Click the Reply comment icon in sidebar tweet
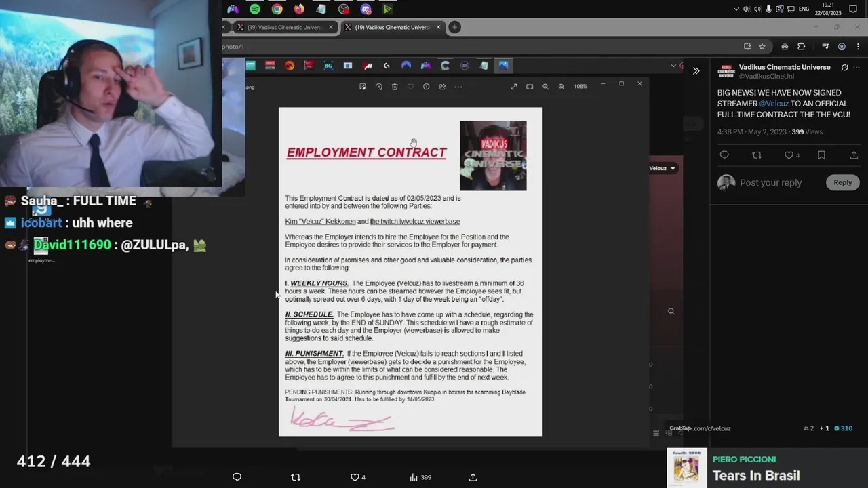Screen dimensions: 868x488 click(x=724, y=155)
